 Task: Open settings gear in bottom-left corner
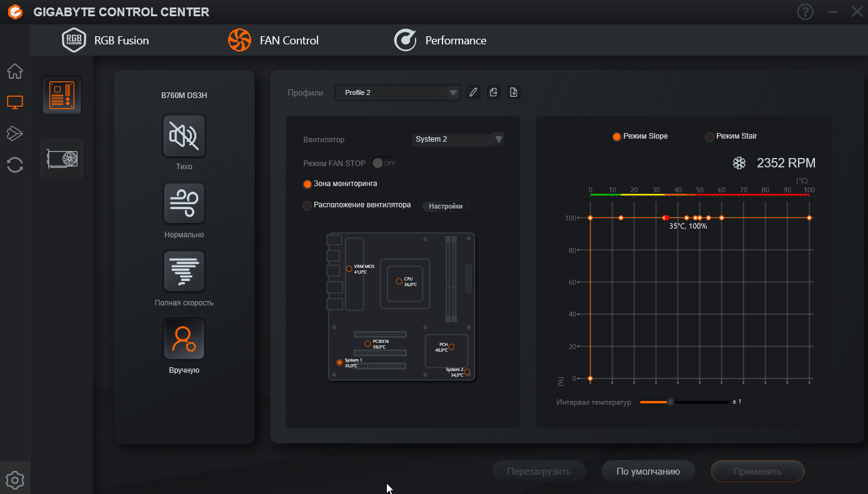15,480
